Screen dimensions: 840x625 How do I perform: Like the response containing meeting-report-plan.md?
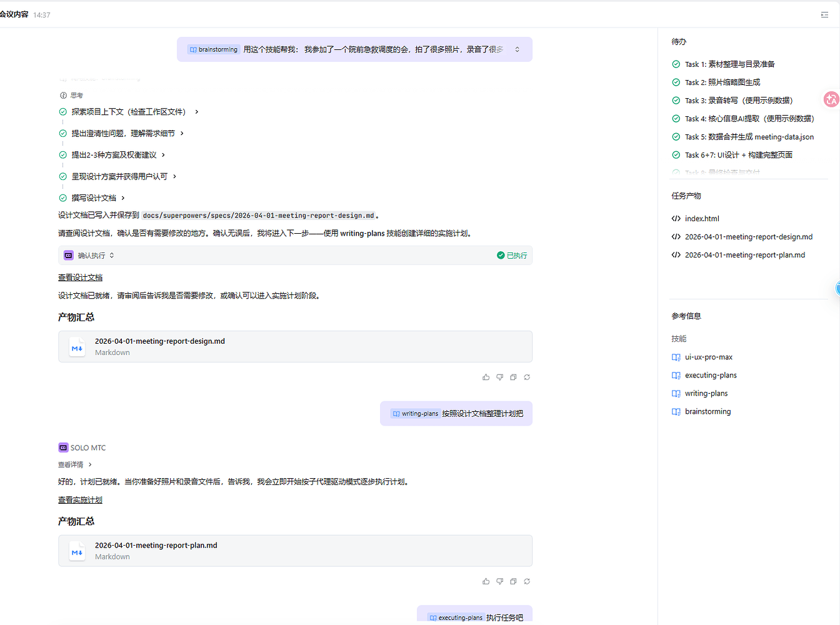tap(486, 581)
